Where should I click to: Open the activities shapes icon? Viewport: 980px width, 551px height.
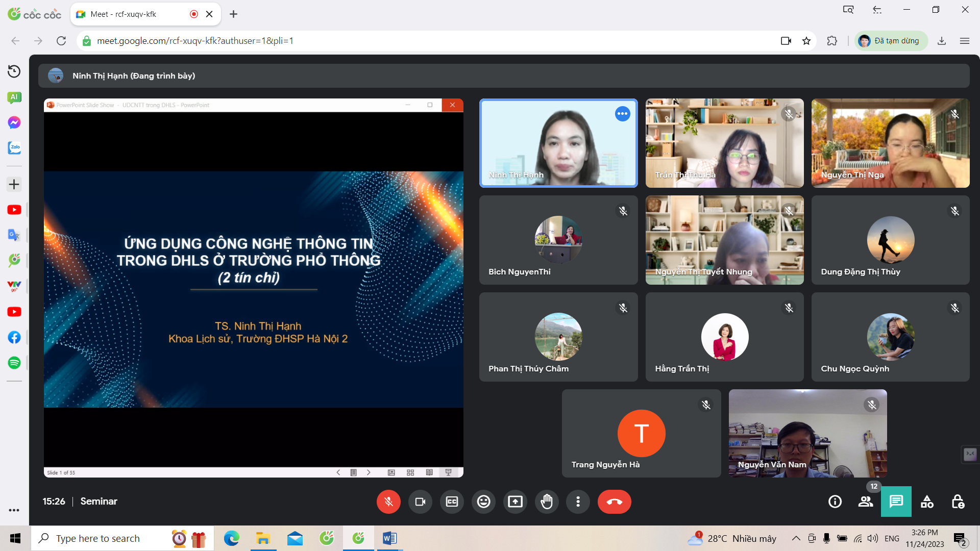[927, 502]
